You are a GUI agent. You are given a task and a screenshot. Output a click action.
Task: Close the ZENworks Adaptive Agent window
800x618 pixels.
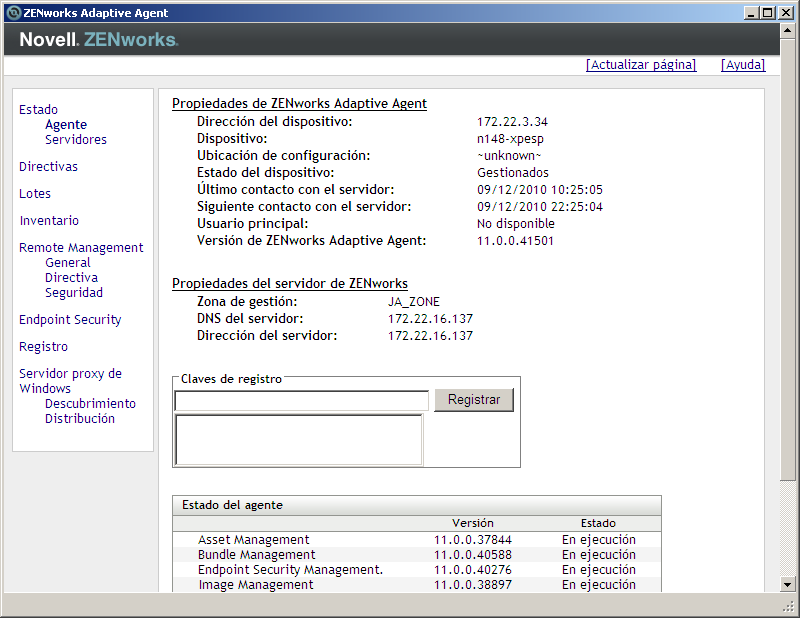[786, 13]
